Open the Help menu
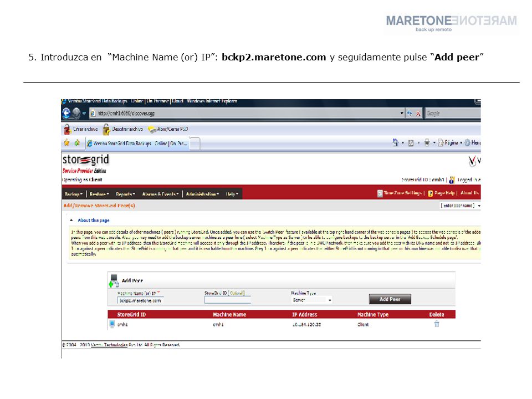 click(x=232, y=194)
